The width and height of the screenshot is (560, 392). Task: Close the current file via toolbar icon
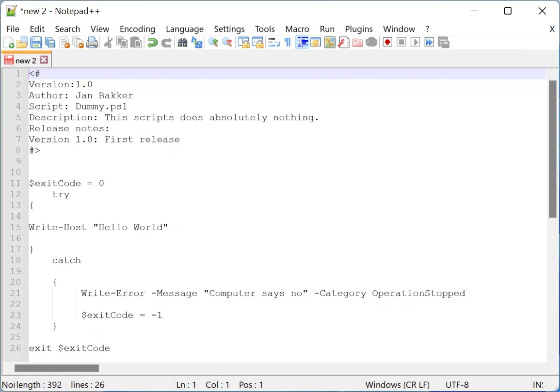pos(64,43)
